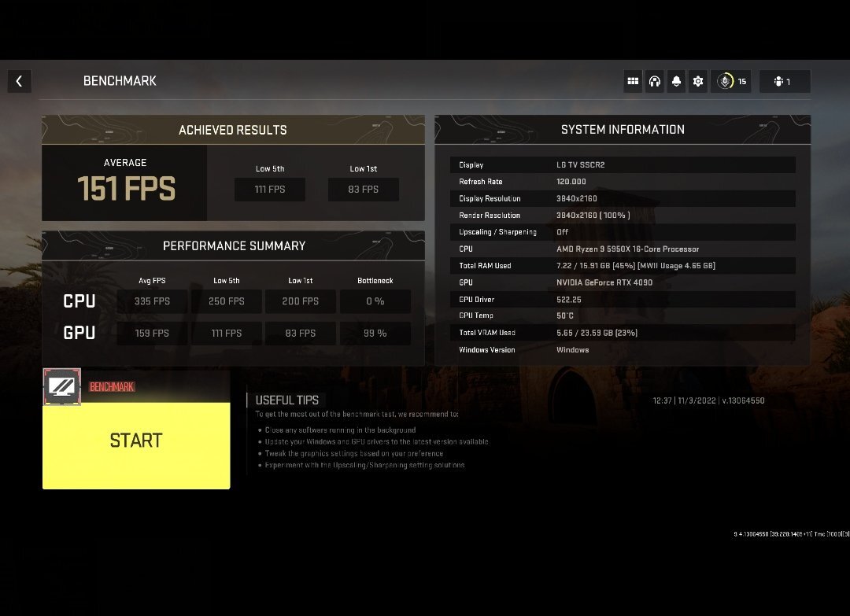Select the red BENCHMARK label
The width and height of the screenshot is (850, 616).
(112, 387)
